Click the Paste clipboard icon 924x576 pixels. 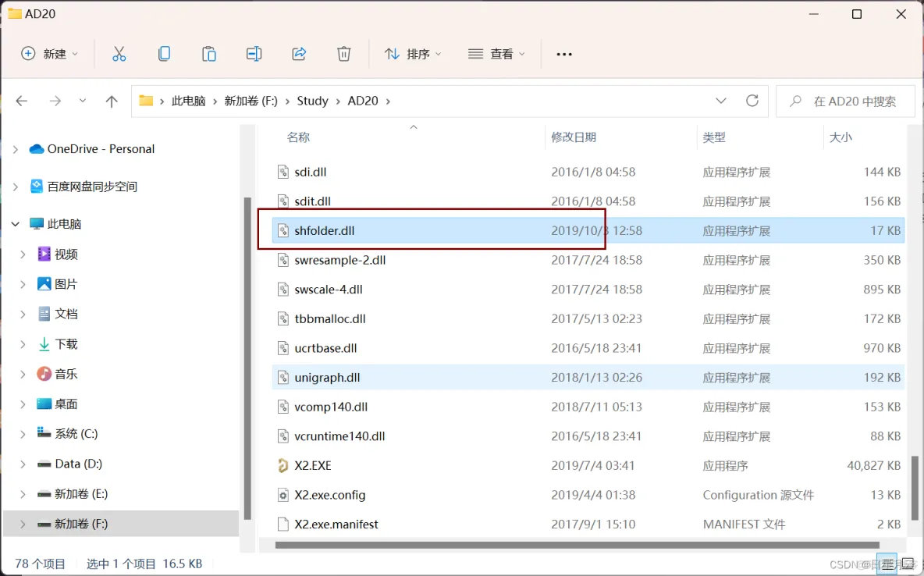(x=209, y=54)
